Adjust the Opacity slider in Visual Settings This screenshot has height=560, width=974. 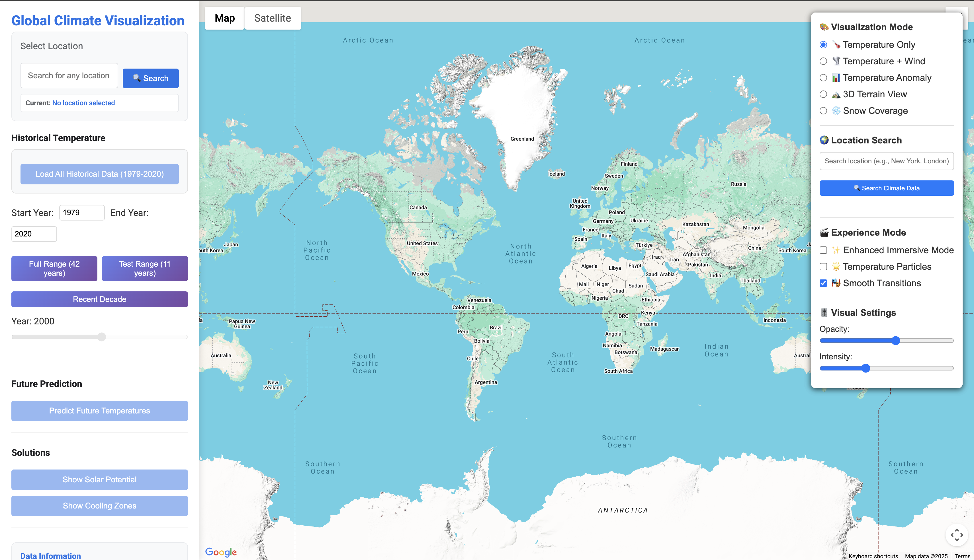pyautogui.click(x=895, y=340)
